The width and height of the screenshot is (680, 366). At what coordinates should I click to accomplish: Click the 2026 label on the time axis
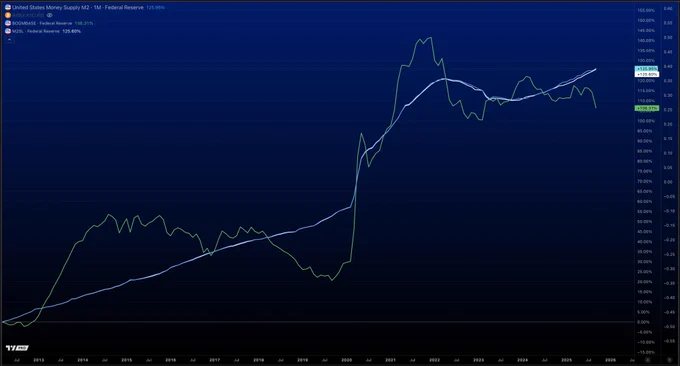click(611, 360)
